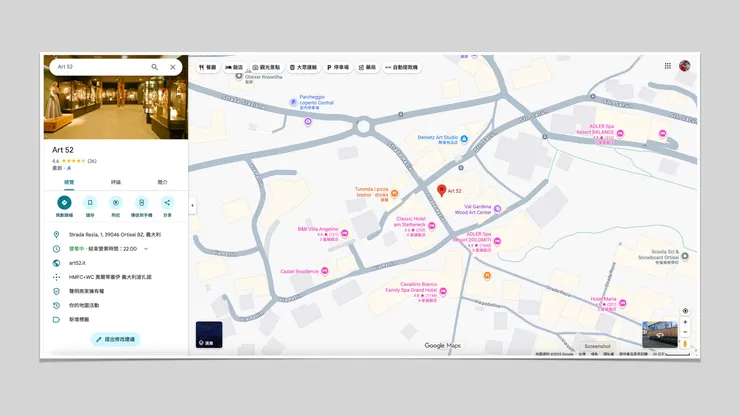Image resolution: width=740 pixels, height=416 pixels.
Task: Click the Hotel Maria pin
Action: pyautogui.click(x=622, y=303)
